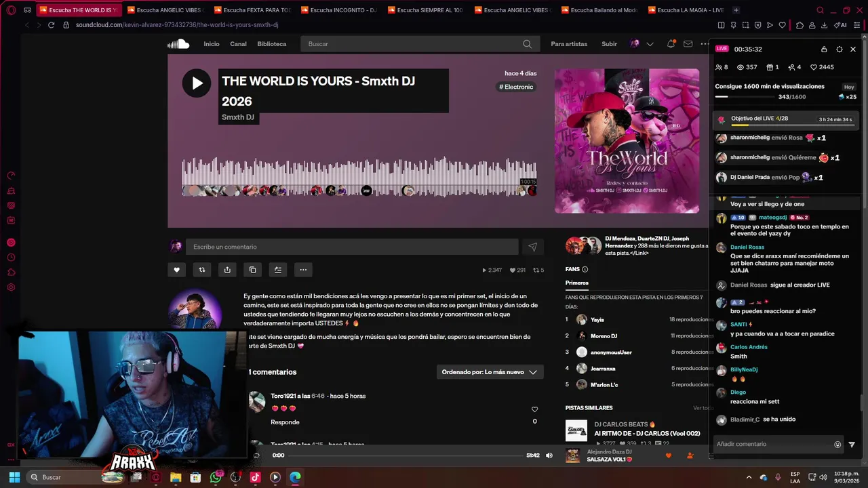Expand the profile avatar dropdown chevron
The height and width of the screenshot is (488, 868).
650,44
